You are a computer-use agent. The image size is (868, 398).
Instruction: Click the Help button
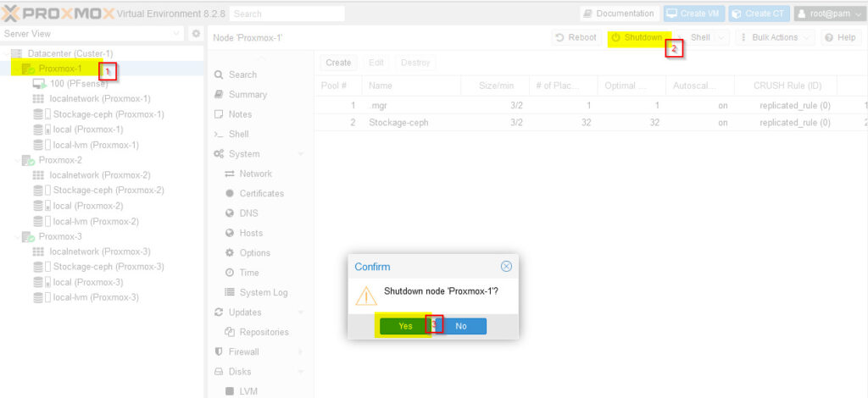pyautogui.click(x=841, y=37)
